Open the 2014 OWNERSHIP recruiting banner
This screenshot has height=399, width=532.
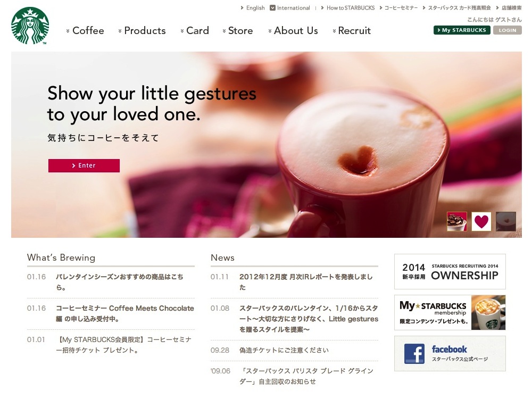point(450,271)
